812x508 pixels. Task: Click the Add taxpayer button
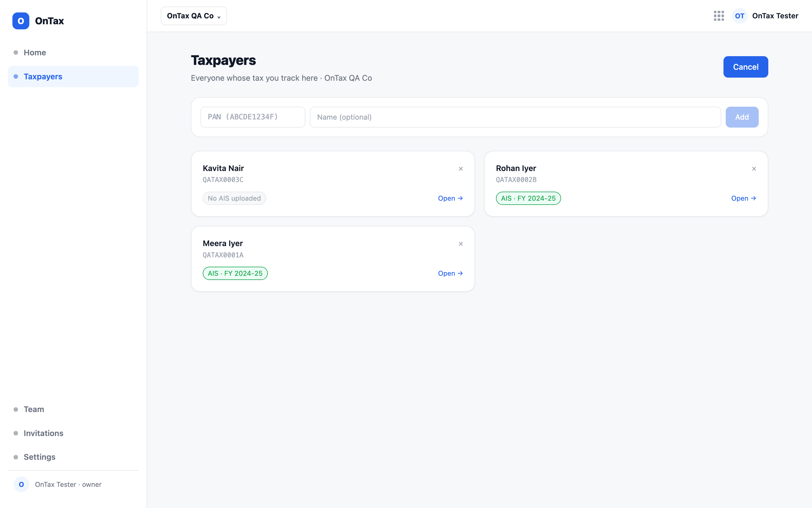(x=742, y=117)
